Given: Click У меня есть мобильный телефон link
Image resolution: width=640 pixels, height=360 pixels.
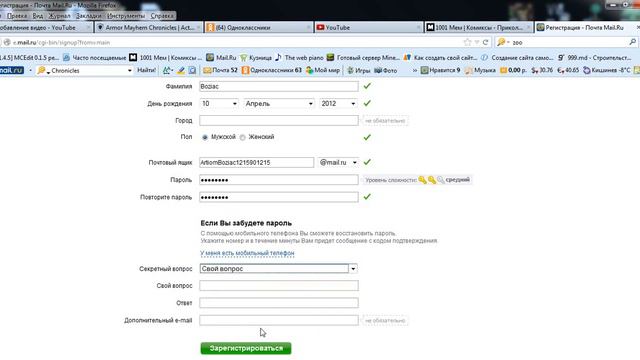Looking at the screenshot, I should pos(247,253).
